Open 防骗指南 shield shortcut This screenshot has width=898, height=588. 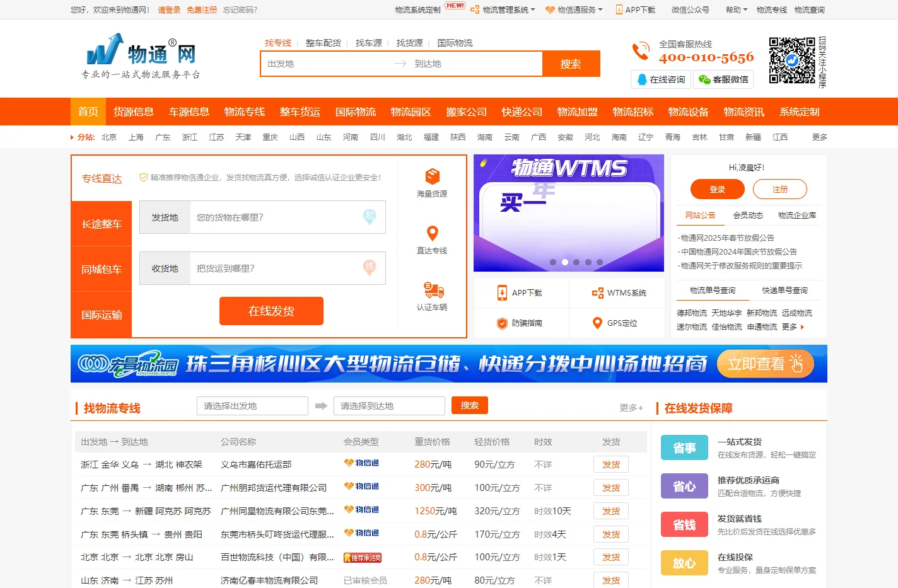point(521,323)
